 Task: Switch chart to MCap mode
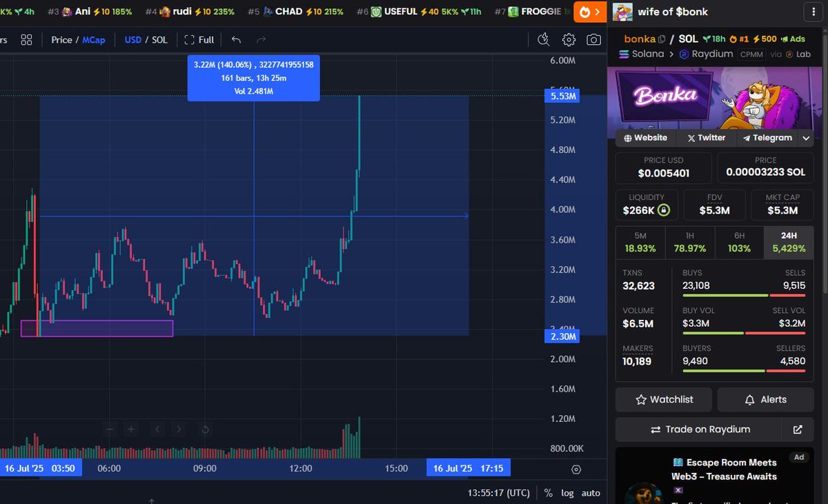(94, 40)
